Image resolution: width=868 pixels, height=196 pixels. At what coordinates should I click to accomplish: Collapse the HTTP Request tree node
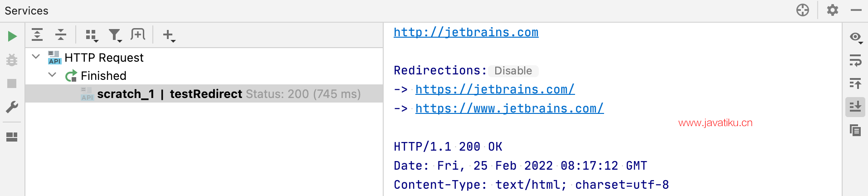point(36,57)
